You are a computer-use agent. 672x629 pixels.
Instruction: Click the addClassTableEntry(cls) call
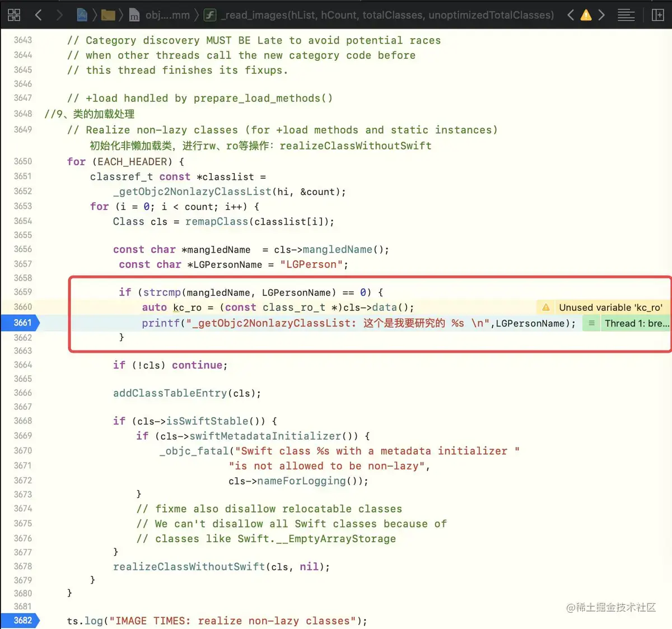pos(187,393)
